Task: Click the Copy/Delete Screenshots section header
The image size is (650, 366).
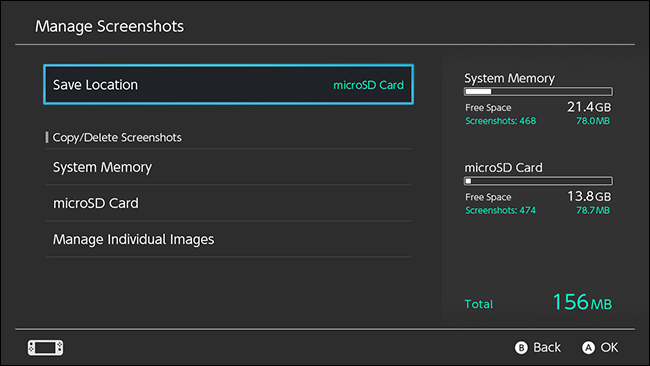Action: 117,138
